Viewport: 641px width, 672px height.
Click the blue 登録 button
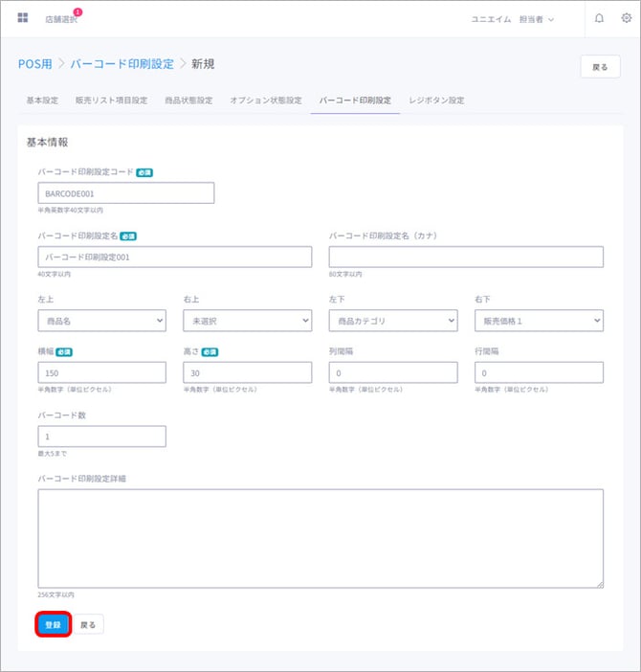(x=53, y=624)
